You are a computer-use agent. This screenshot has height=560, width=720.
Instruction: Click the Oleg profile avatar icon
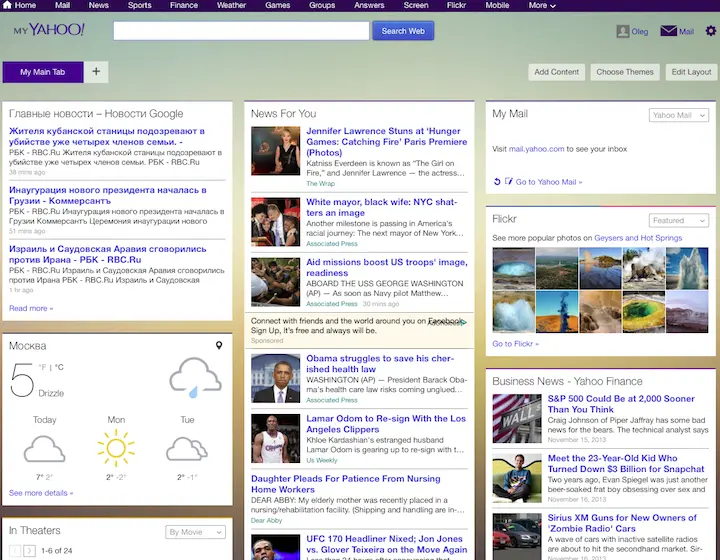pyautogui.click(x=623, y=31)
